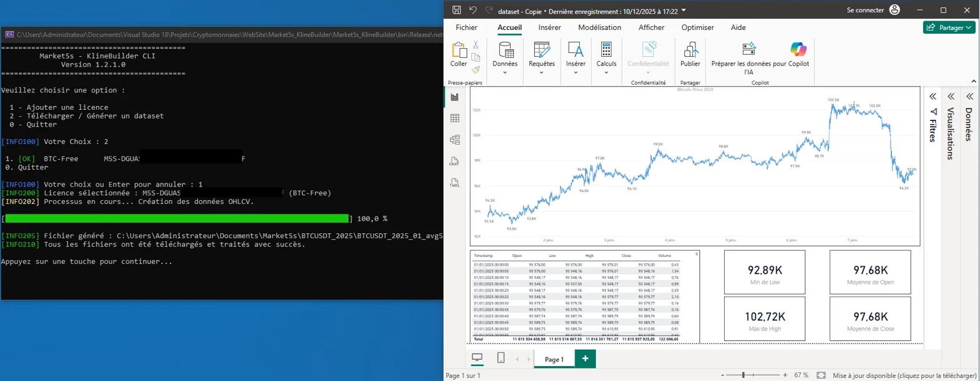Image resolution: width=980 pixels, height=381 pixels.
Task: Open the Insérer ribbon tab
Action: click(549, 27)
